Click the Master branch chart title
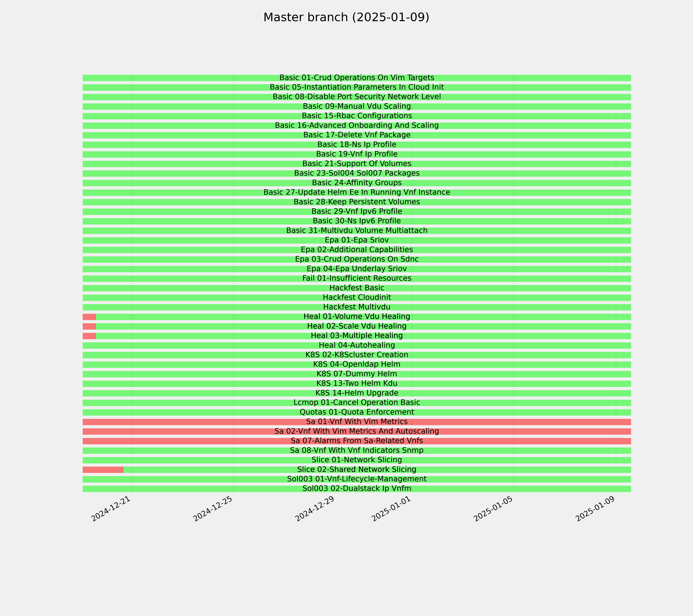The height and width of the screenshot is (616, 693). 346,17
